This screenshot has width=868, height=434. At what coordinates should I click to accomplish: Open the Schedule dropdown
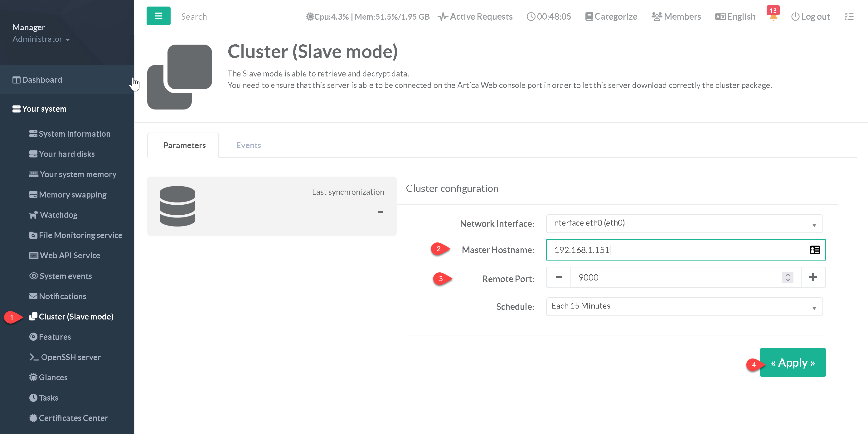pyautogui.click(x=684, y=306)
